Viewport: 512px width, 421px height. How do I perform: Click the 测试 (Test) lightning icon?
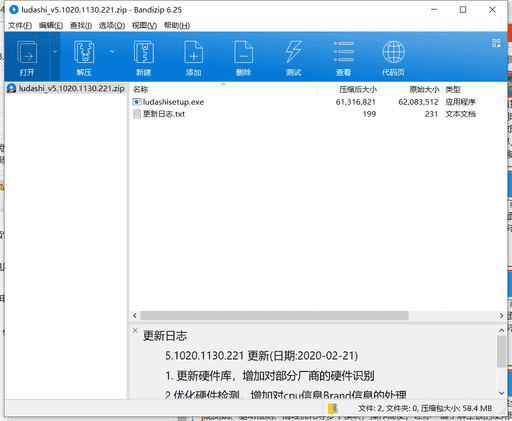click(x=294, y=52)
